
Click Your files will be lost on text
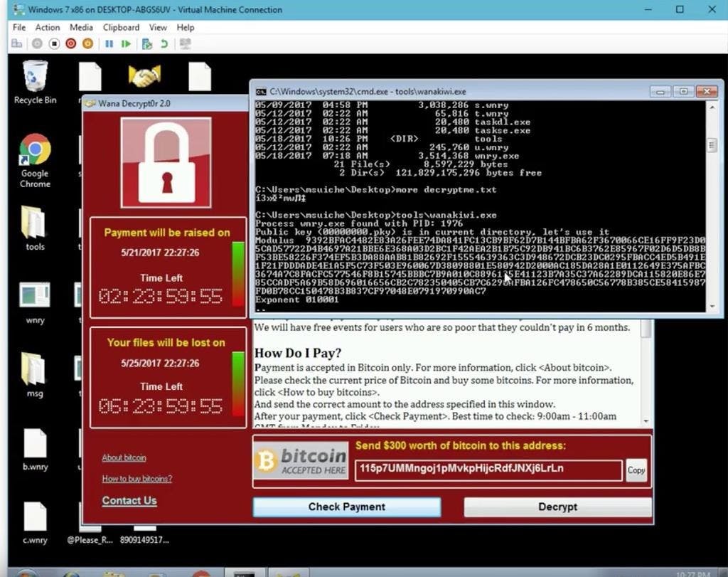coord(166,343)
